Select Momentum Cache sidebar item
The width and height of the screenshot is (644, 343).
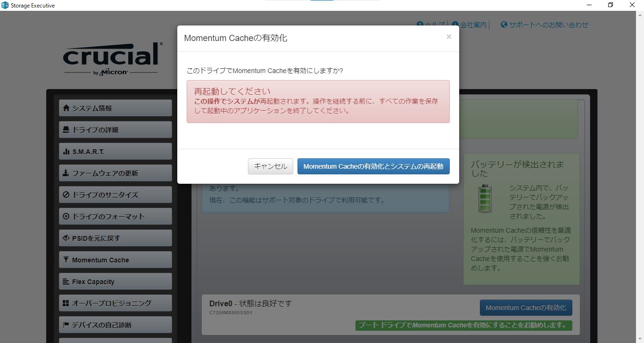tap(116, 260)
